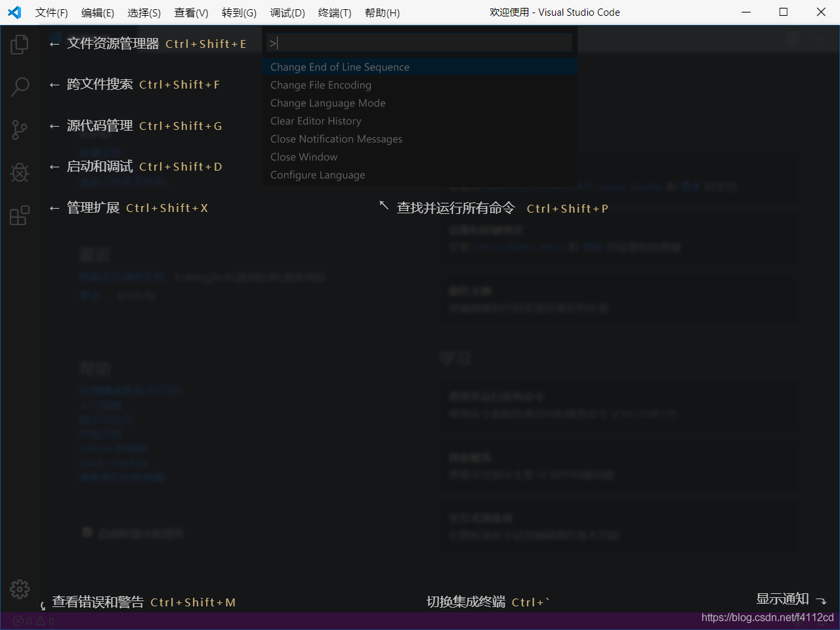The width and height of the screenshot is (840, 630).
Task: Select Configure Language command
Action: point(420,175)
